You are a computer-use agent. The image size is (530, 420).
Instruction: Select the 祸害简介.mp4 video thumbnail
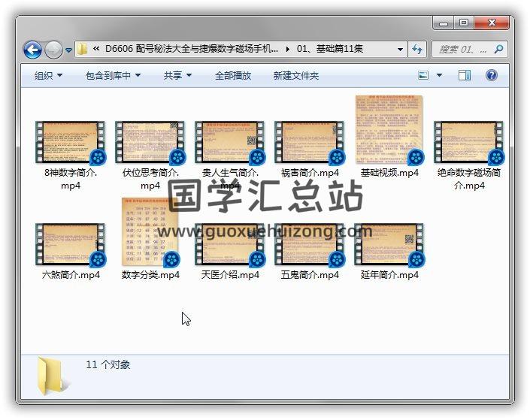click(x=310, y=142)
